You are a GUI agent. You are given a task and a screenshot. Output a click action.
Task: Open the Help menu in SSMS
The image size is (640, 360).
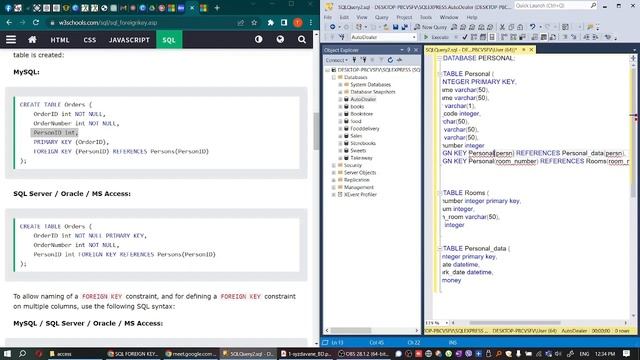pos(472,17)
